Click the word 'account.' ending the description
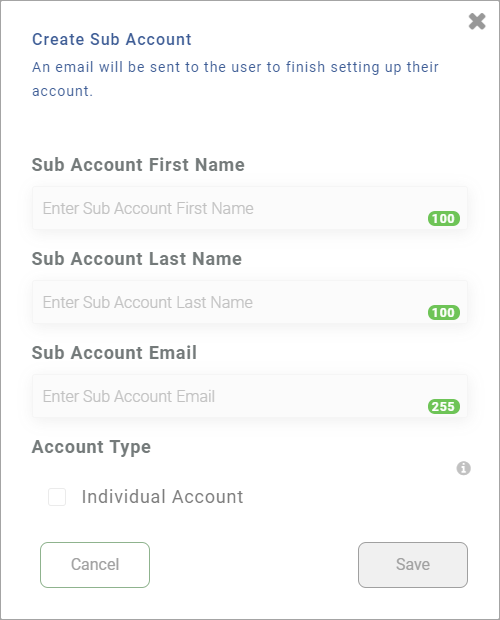 (62, 91)
